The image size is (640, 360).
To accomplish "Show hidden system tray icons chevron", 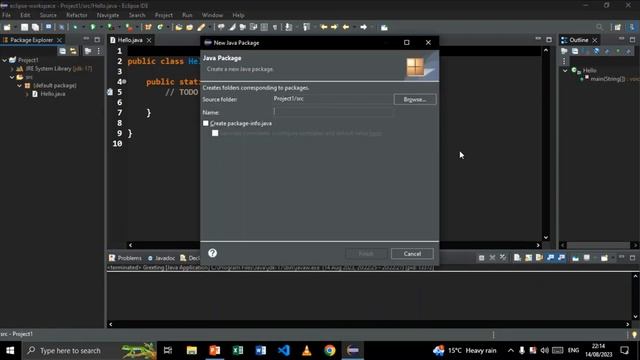I will click(x=511, y=350).
